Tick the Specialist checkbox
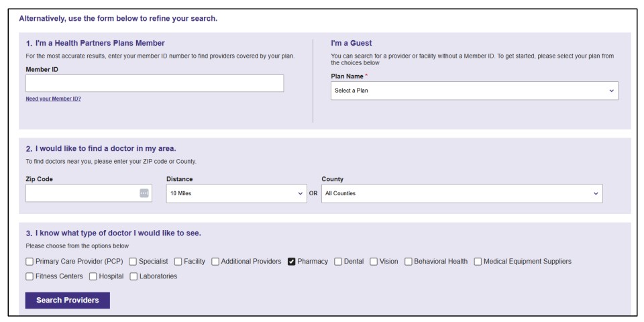Image resolution: width=644 pixels, height=322 pixels. pos(133,262)
